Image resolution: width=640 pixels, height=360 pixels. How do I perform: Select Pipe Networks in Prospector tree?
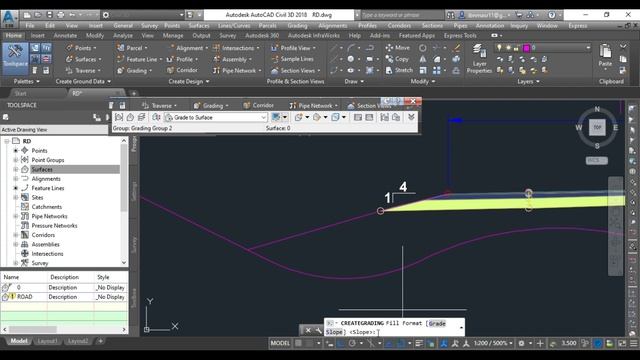[49, 216]
